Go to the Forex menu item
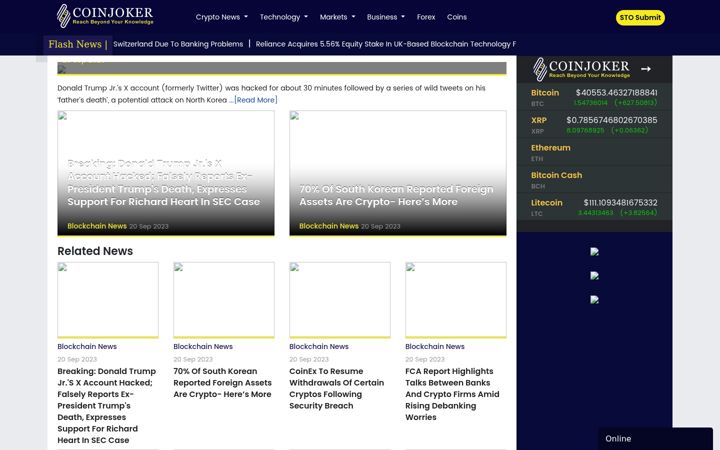 coord(426,17)
